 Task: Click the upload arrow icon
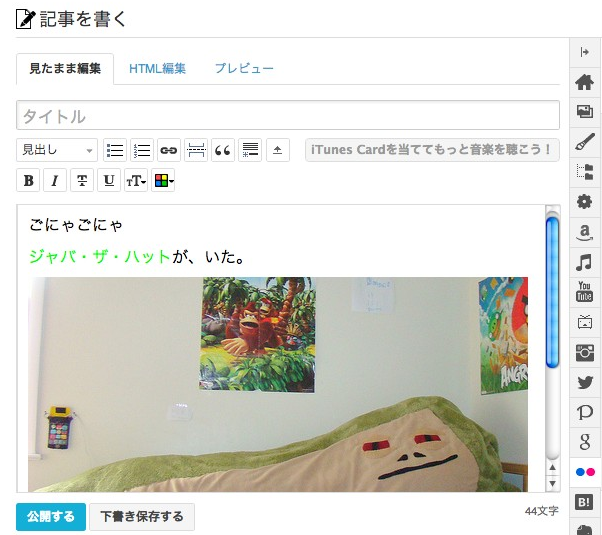278,150
